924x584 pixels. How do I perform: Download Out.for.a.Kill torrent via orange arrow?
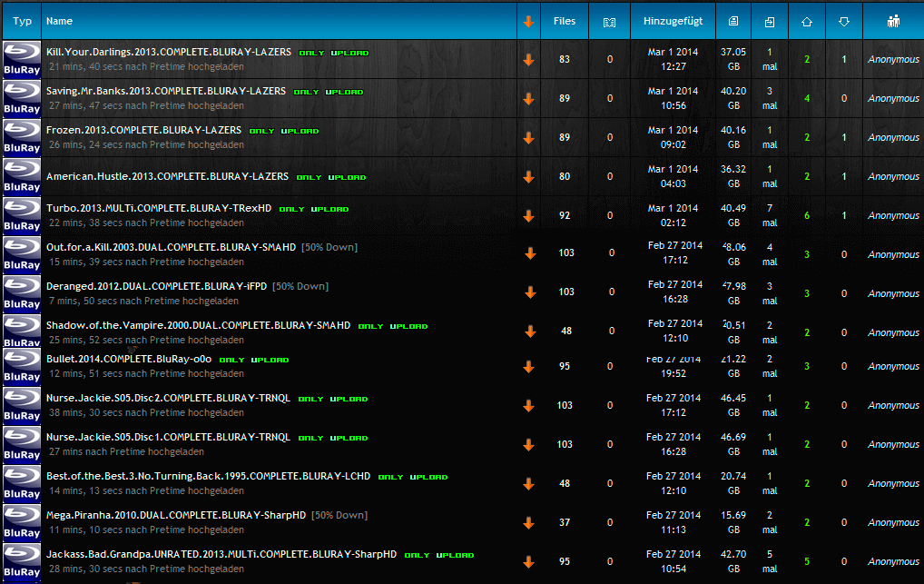point(530,253)
